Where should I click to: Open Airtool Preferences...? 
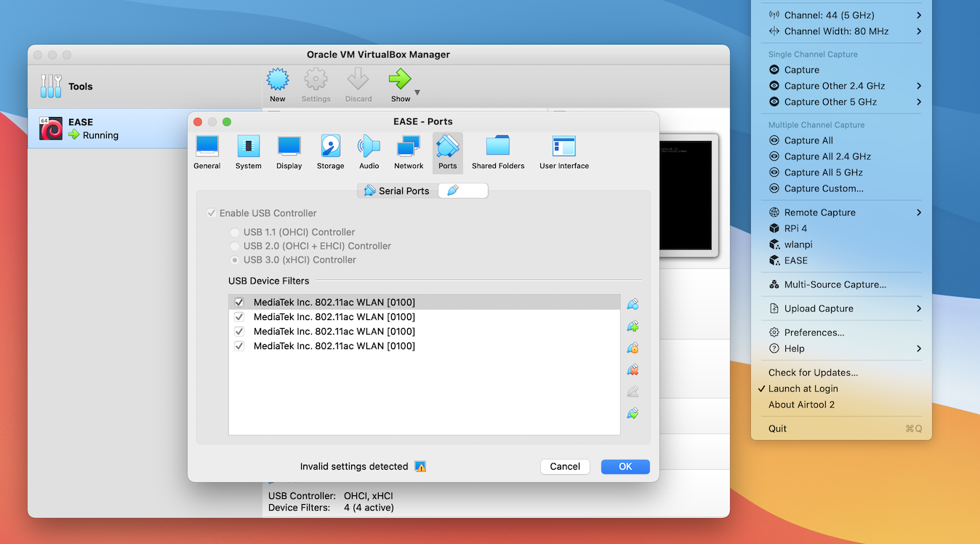point(841,332)
